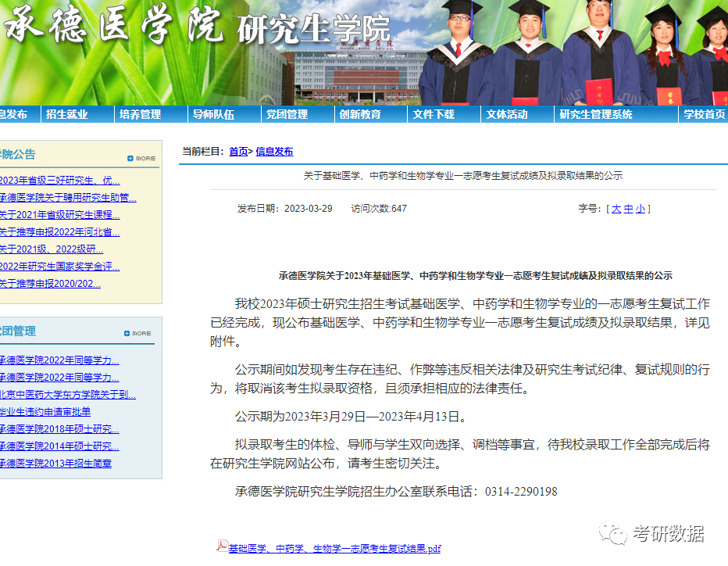Set font size to 小
The width and height of the screenshot is (728, 566).
coord(641,209)
